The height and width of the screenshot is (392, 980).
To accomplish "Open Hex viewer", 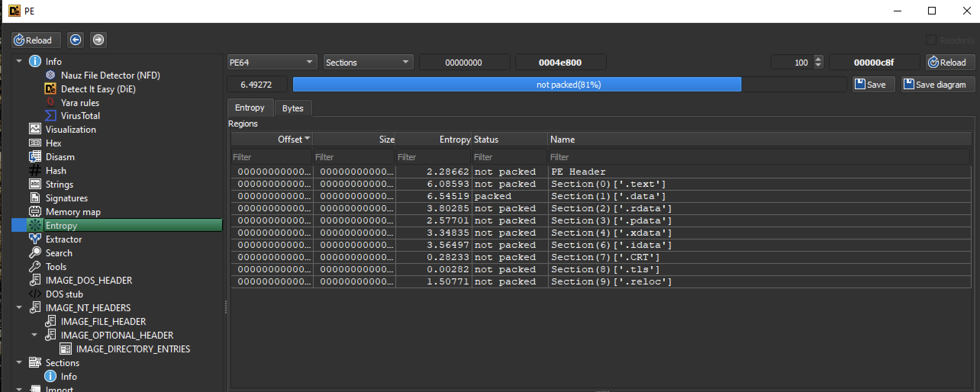I will (53, 143).
